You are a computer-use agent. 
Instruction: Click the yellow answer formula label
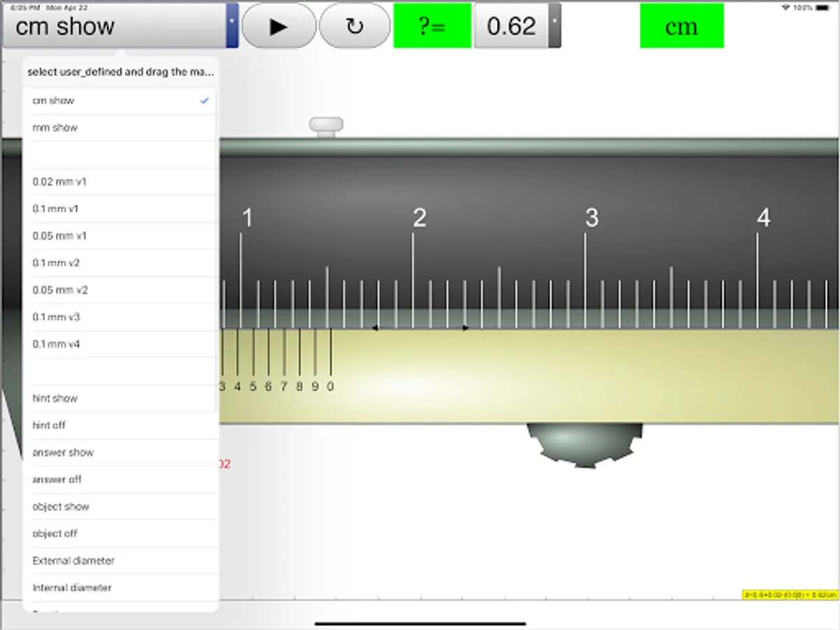coord(790,595)
